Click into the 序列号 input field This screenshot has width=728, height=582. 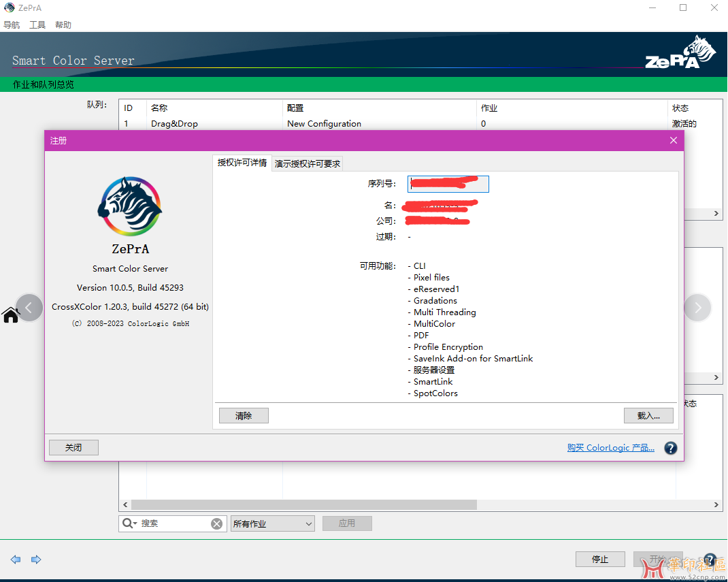coord(448,184)
